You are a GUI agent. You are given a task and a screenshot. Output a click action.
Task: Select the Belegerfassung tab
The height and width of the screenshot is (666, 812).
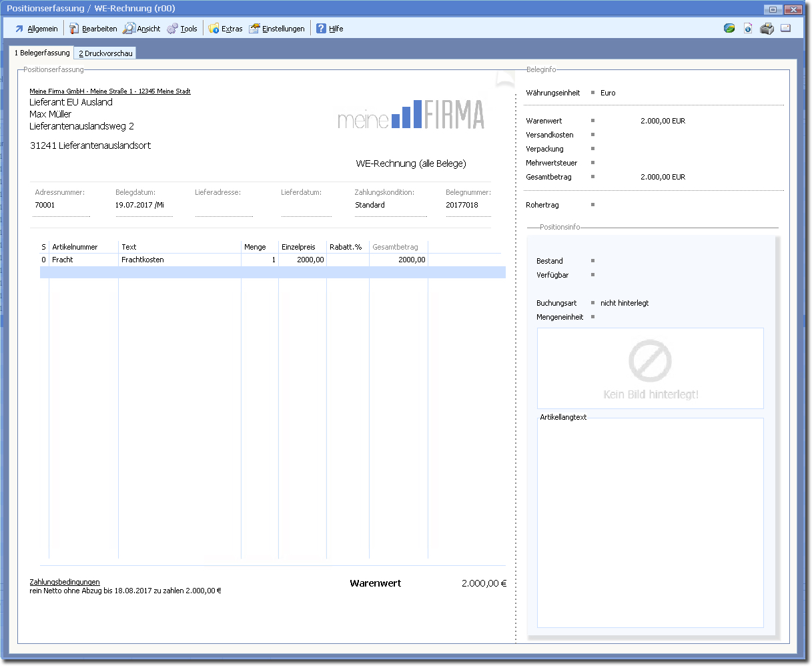point(42,53)
